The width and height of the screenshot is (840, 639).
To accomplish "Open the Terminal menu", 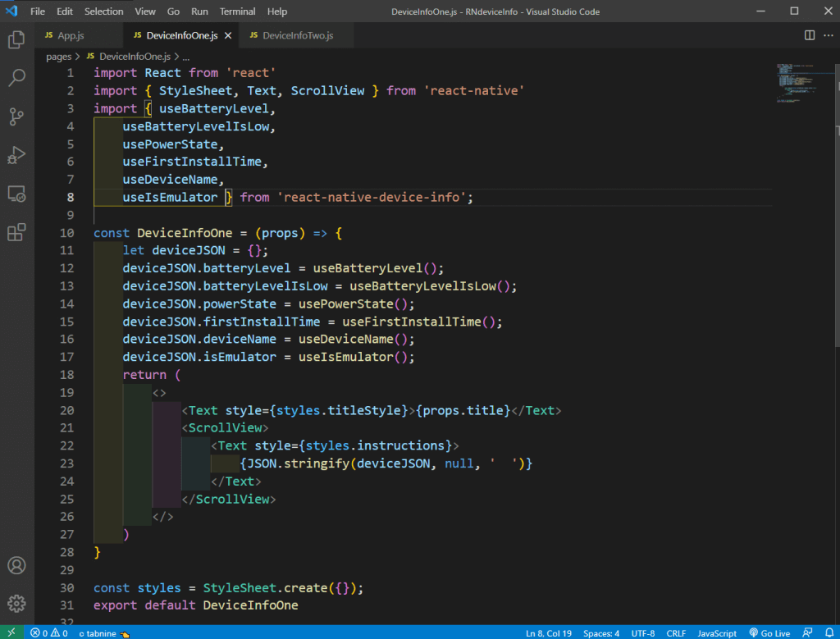I will pos(237,11).
